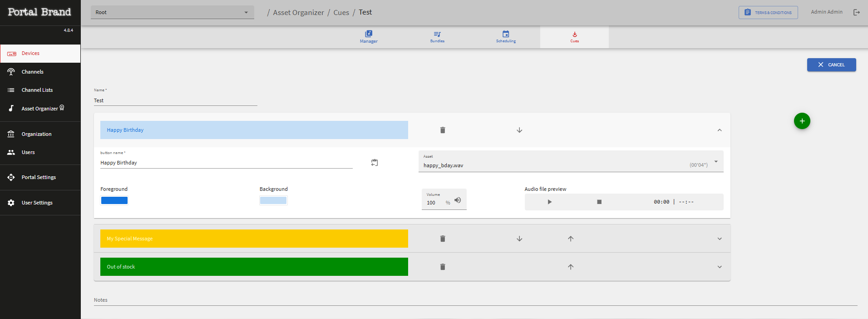Pick the Foreground color swatch
Image resolution: width=868 pixels, height=319 pixels.
coord(114,200)
